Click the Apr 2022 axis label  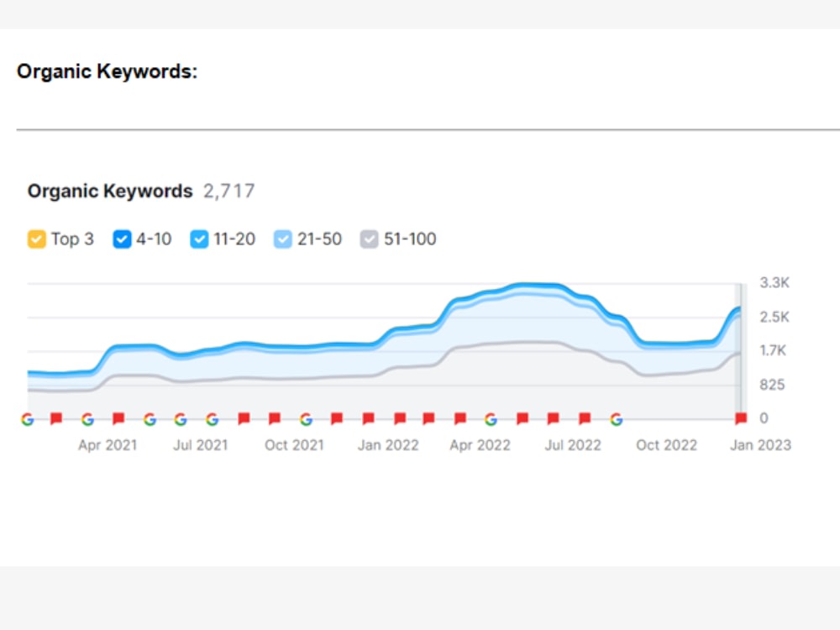coord(480,445)
